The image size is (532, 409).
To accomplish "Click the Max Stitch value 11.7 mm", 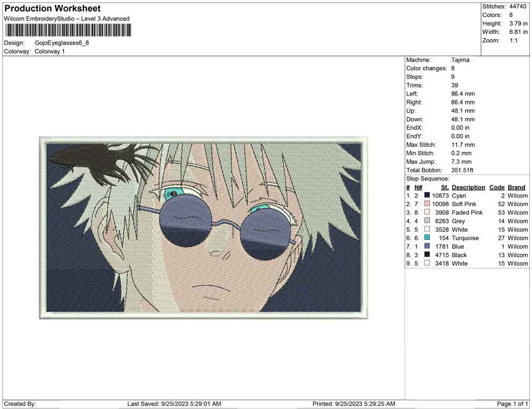I will (463, 145).
